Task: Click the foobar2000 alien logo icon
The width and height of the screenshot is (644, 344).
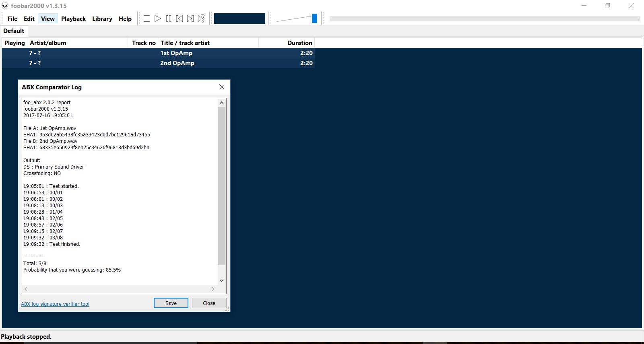Action: [x=5, y=6]
